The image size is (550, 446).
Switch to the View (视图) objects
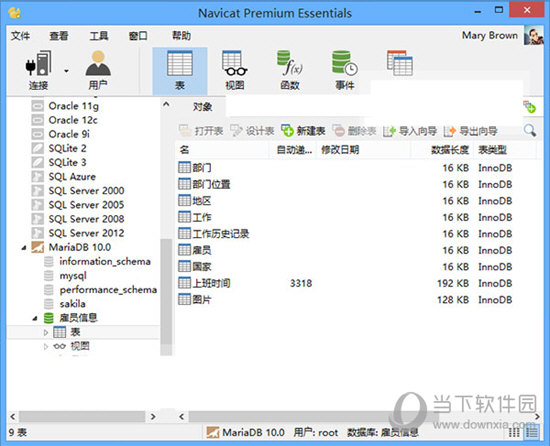point(235,70)
